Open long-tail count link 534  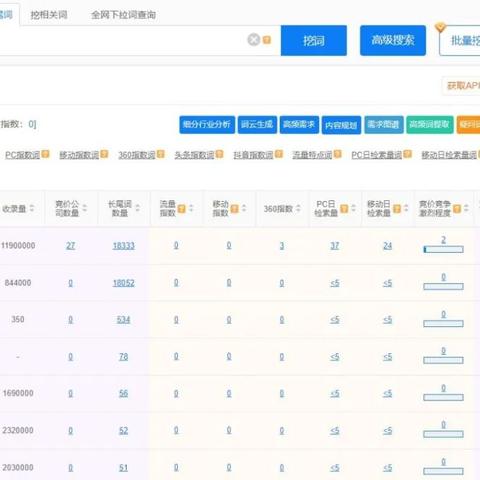[123, 320]
